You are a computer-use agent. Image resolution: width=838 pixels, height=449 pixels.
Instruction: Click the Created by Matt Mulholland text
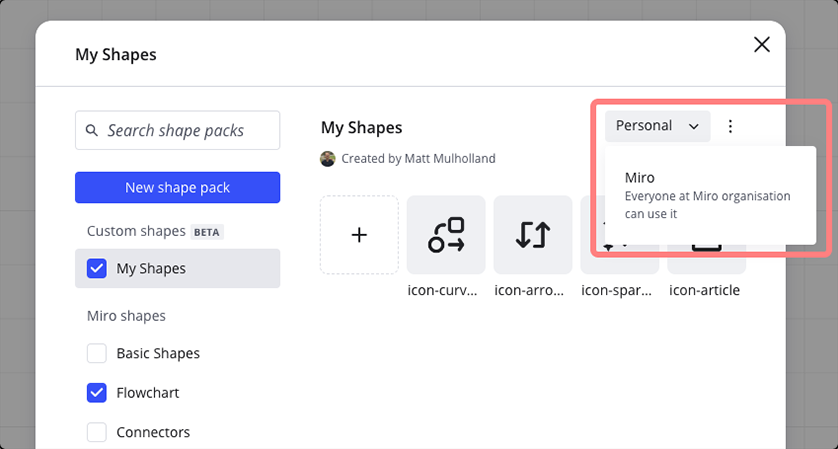418,158
